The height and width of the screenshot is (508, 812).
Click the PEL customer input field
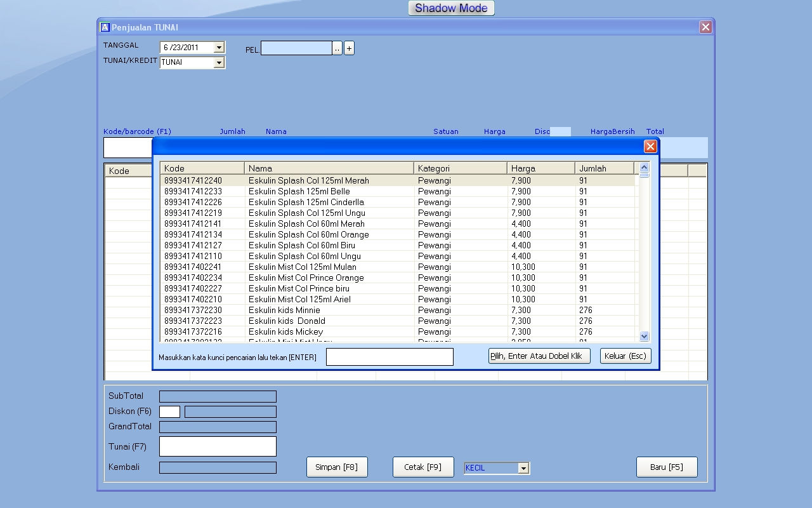coord(296,48)
